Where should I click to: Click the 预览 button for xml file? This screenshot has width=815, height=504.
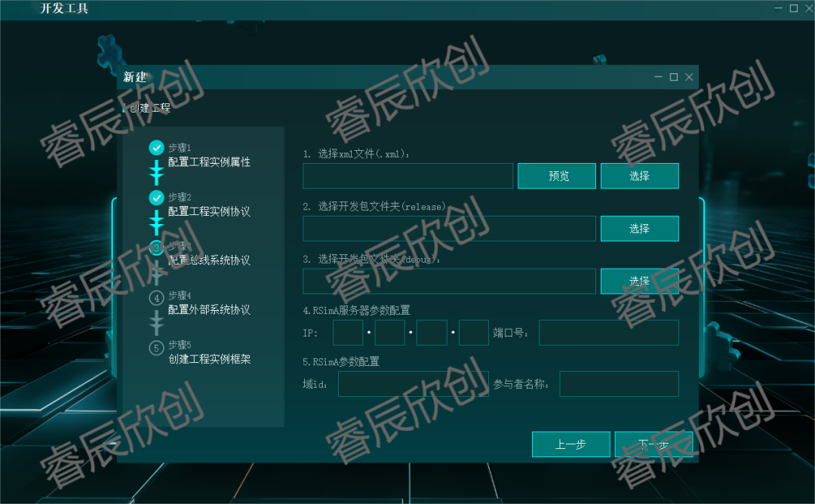(557, 176)
